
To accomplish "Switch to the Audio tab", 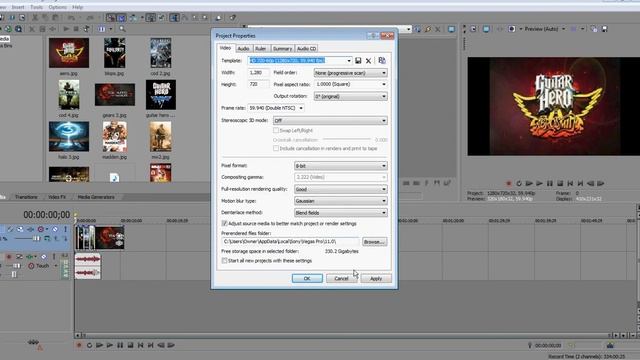I will [x=243, y=49].
